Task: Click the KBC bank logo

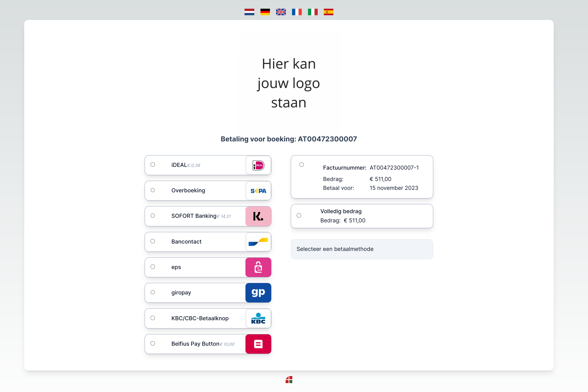Action: pos(258,318)
